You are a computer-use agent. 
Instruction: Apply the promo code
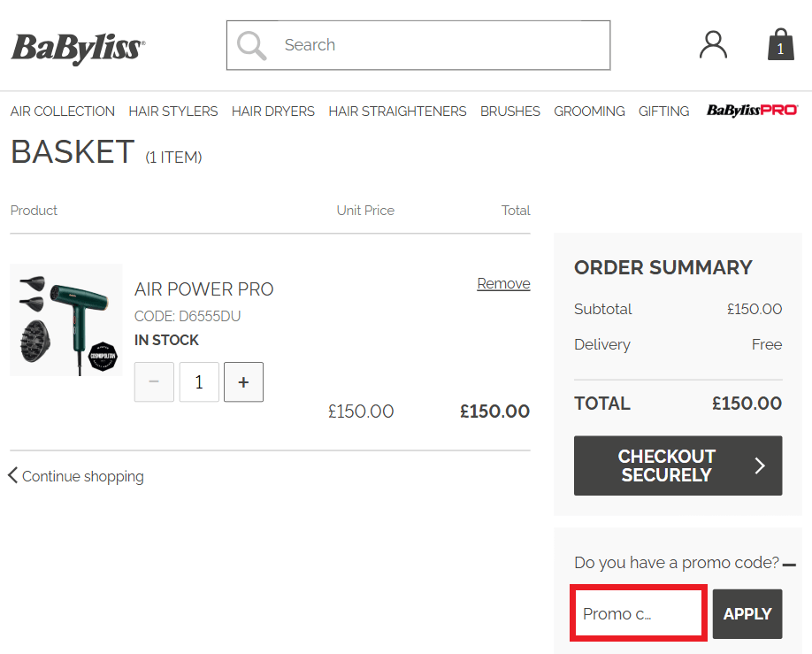747,613
